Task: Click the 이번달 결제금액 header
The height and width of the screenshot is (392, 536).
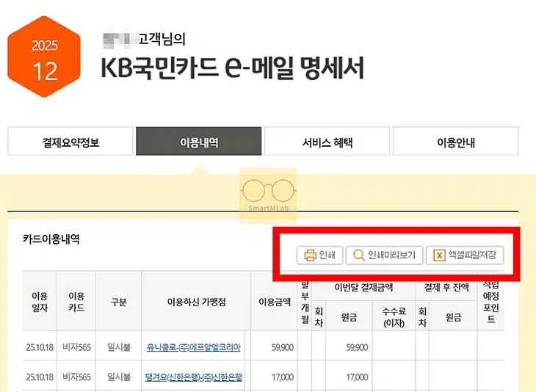Action: point(363,288)
